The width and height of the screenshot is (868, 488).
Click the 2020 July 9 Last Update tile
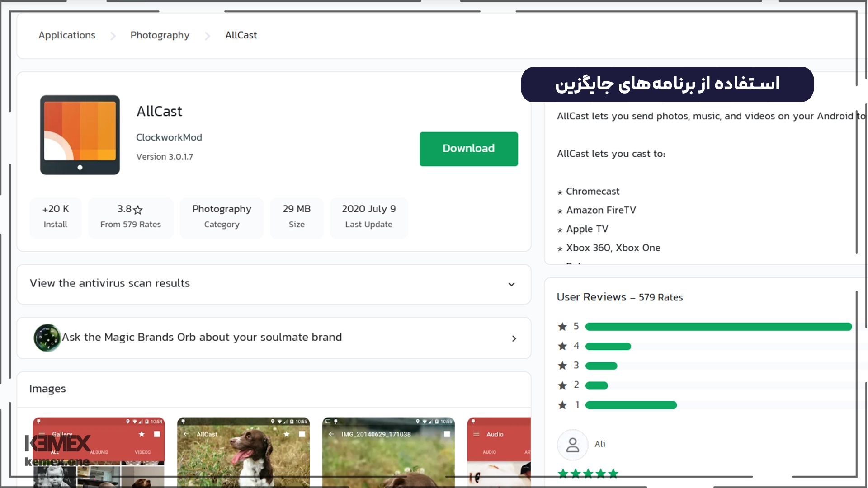click(369, 217)
